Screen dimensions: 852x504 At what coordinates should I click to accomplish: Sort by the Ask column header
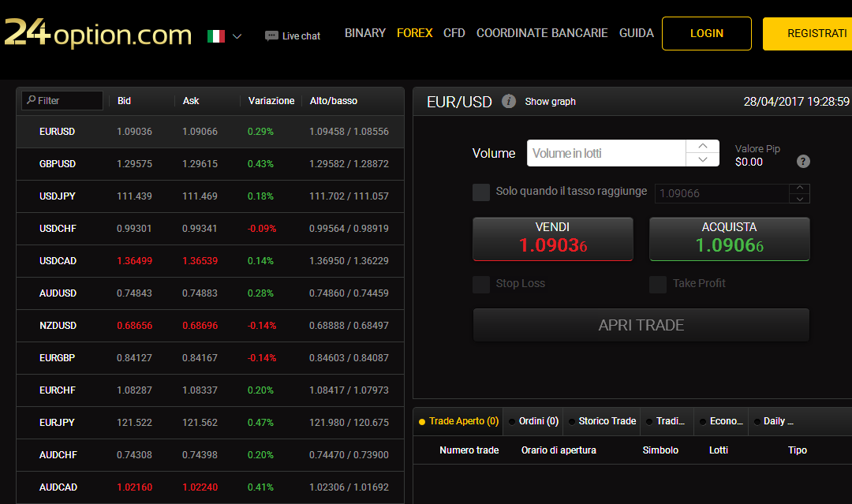[191, 101]
